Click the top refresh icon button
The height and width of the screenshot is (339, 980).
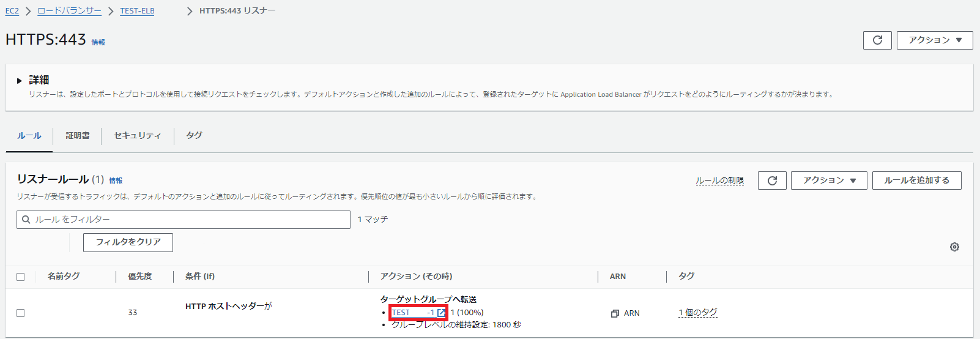(x=877, y=40)
